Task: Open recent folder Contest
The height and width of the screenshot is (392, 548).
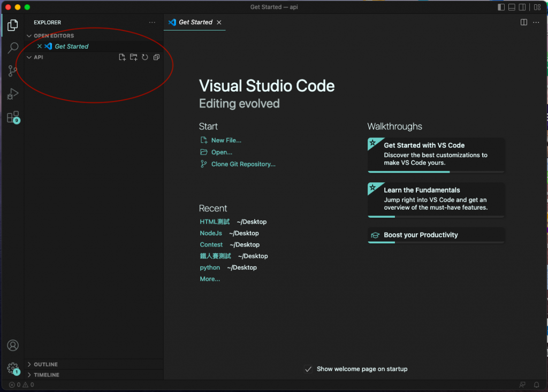Action: pyautogui.click(x=211, y=245)
